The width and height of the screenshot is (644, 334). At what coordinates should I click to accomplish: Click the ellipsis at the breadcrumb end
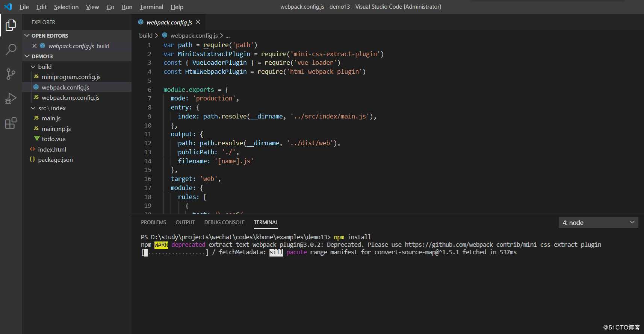(x=228, y=36)
